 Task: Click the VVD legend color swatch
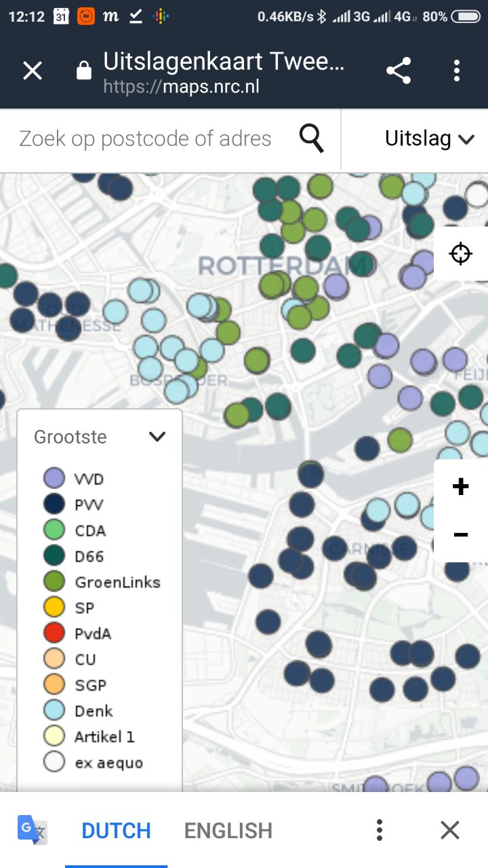(x=54, y=479)
